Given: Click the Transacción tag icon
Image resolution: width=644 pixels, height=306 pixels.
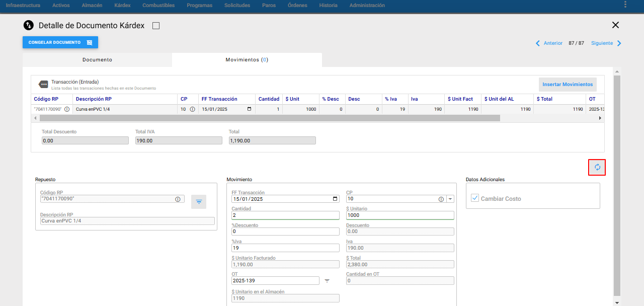Looking at the screenshot, I should (x=44, y=84).
